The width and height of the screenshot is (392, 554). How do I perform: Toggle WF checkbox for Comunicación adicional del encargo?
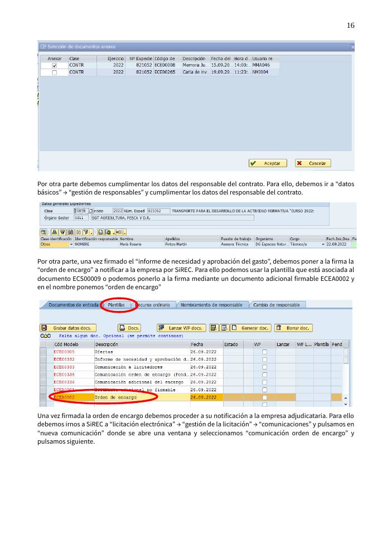[264, 382]
